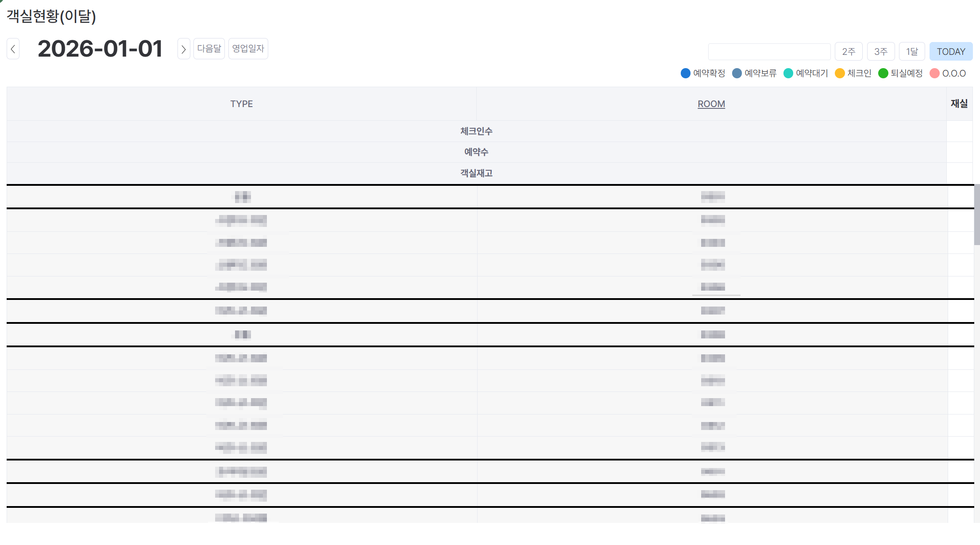Screen dimensions: 980x545
Task: Jump to TODAY
Action: click(x=950, y=52)
